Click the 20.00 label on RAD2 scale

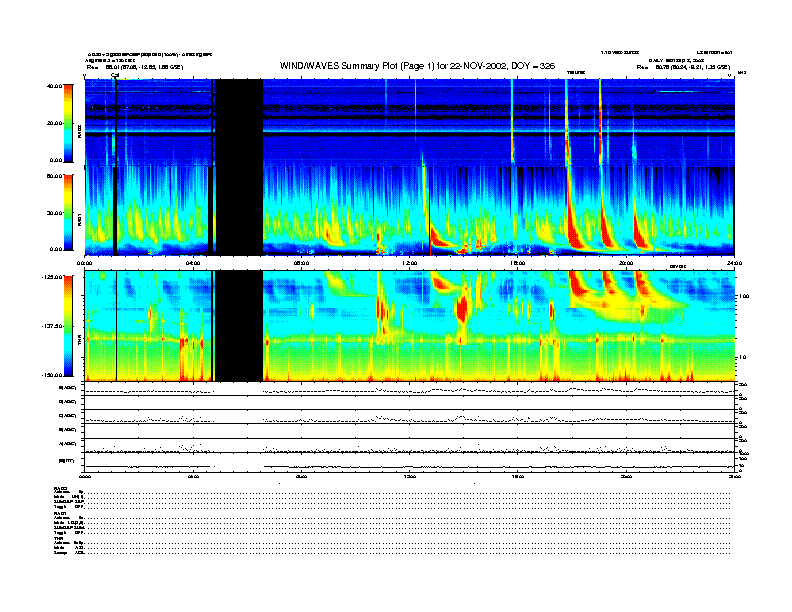tap(54, 123)
